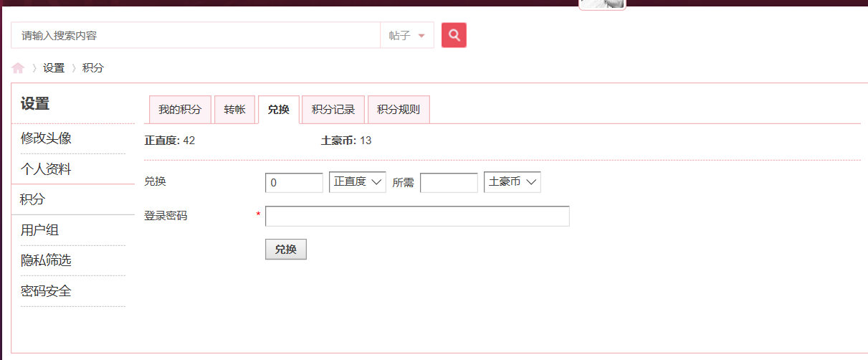Focus the search input box
This screenshot has width=868, height=360.
pyautogui.click(x=196, y=35)
